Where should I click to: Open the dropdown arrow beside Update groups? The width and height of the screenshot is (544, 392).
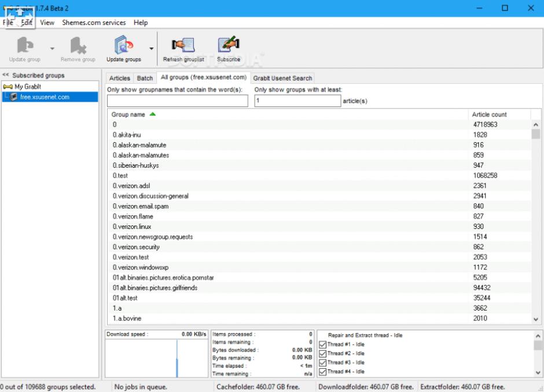coord(152,49)
